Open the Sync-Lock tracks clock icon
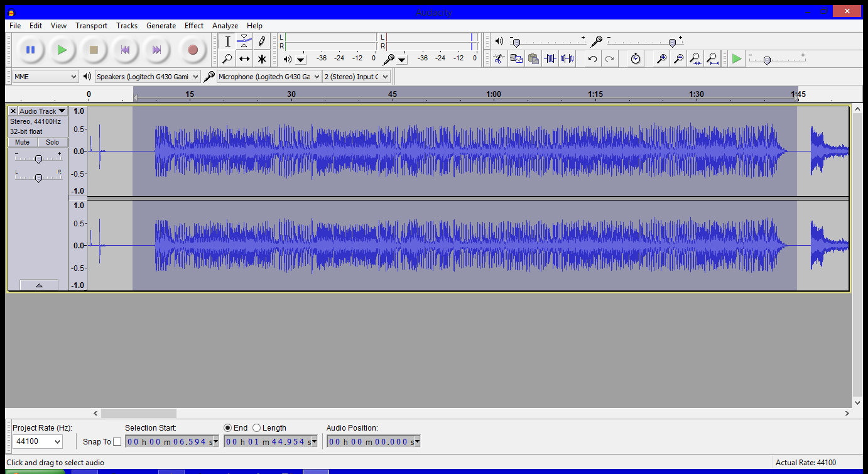 636,58
